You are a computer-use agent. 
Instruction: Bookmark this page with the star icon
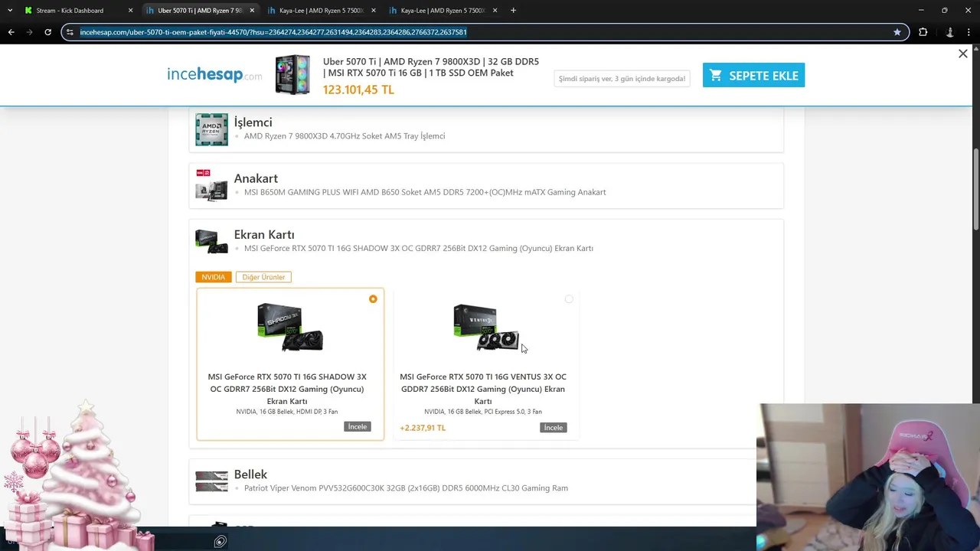click(x=897, y=32)
